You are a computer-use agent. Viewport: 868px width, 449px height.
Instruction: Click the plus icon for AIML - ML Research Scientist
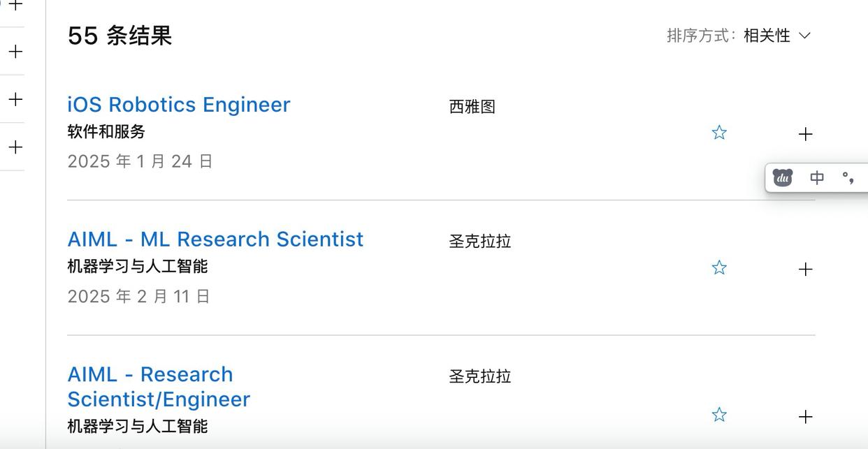tap(805, 268)
